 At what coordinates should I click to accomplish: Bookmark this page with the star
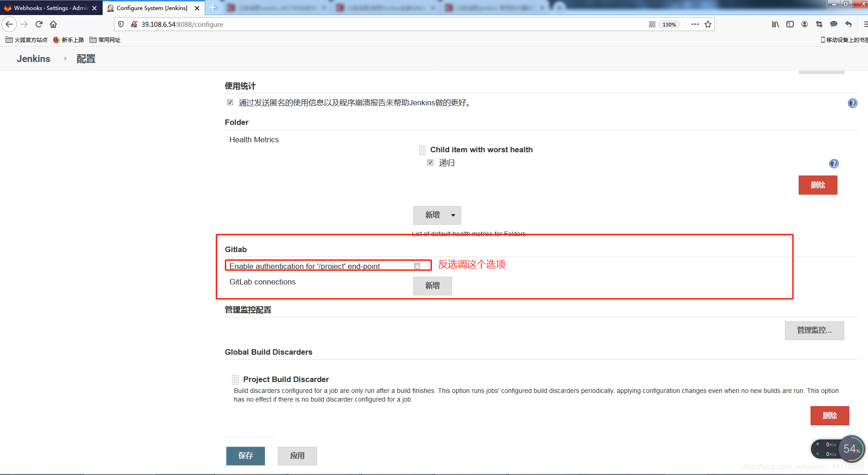coord(708,24)
